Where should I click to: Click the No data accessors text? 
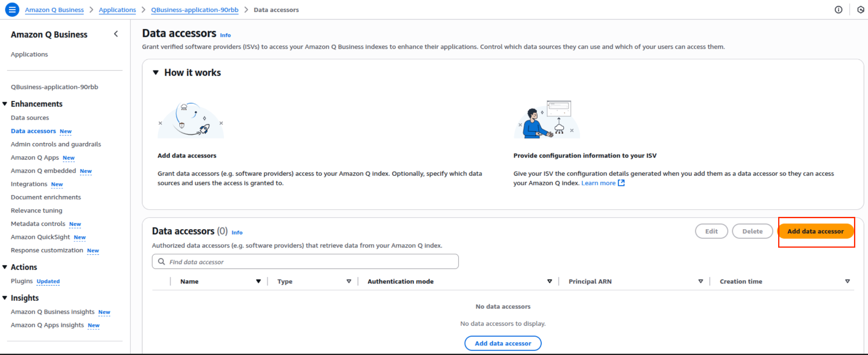(503, 306)
